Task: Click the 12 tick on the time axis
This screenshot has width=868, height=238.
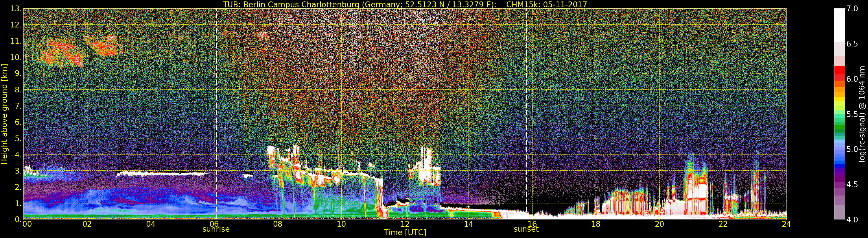Action: point(405,224)
